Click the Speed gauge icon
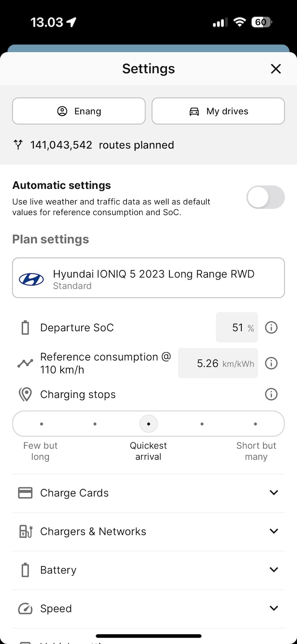The image size is (297, 644). pyautogui.click(x=25, y=609)
